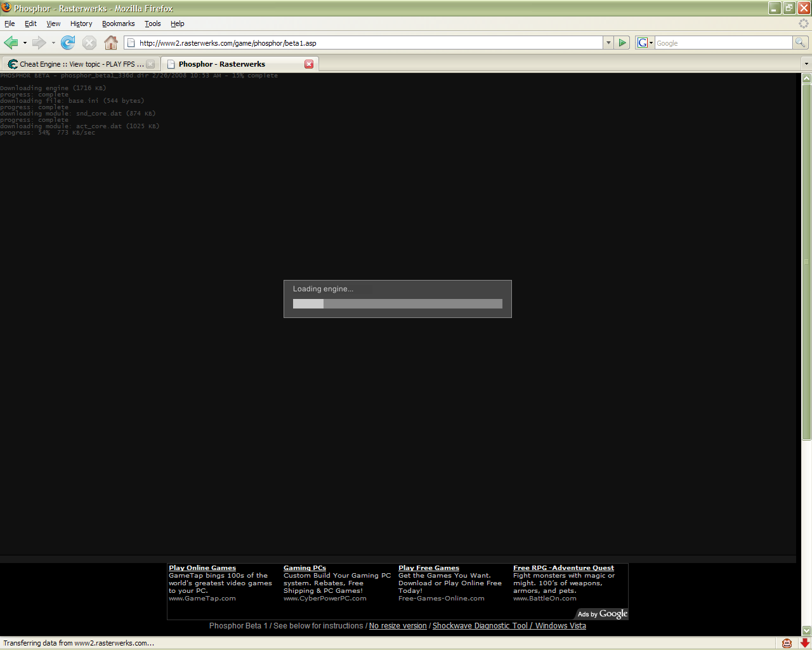Click the 'progress: 54%' log line
The width and height of the screenshot is (812, 650).
coord(48,133)
